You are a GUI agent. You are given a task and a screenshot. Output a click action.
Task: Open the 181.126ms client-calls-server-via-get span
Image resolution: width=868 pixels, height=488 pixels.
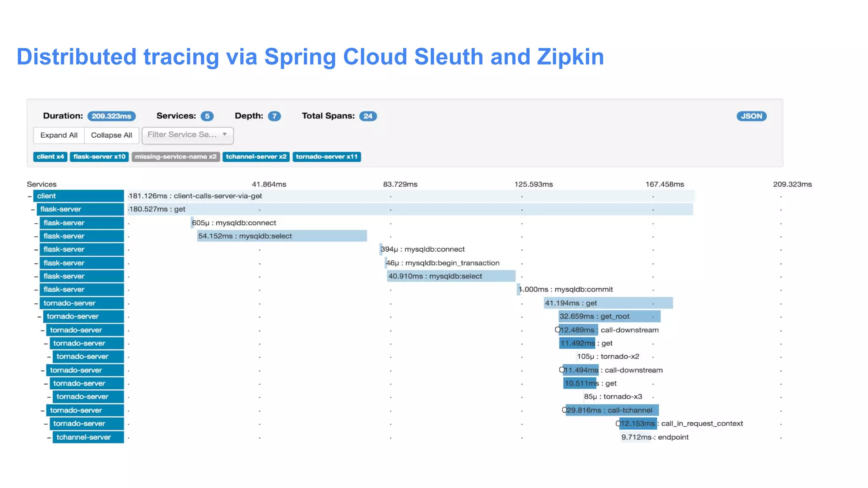[411, 196]
